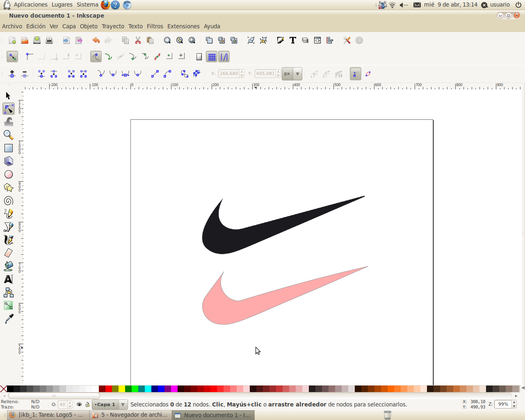Viewport: 525px width, 420px height.
Task: Choose the Text tool in toolbox
Action: (x=8, y=279)
